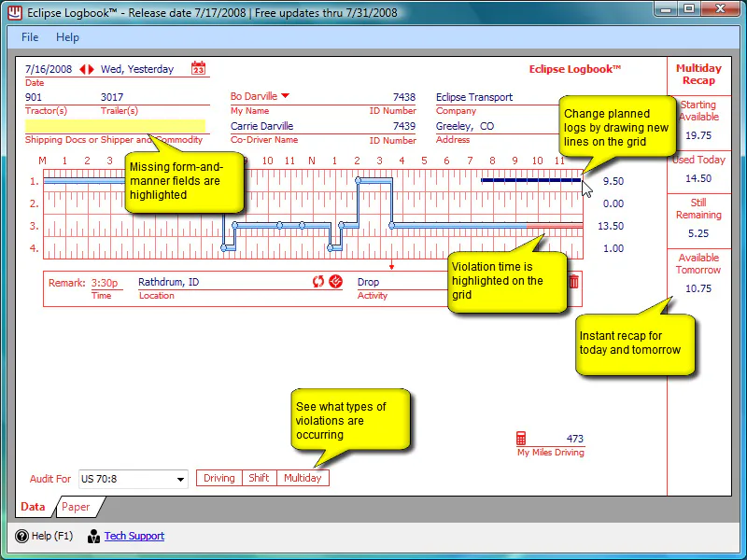
Task: Click the Help (F1) question mark icon
Action: pos(21,536)
